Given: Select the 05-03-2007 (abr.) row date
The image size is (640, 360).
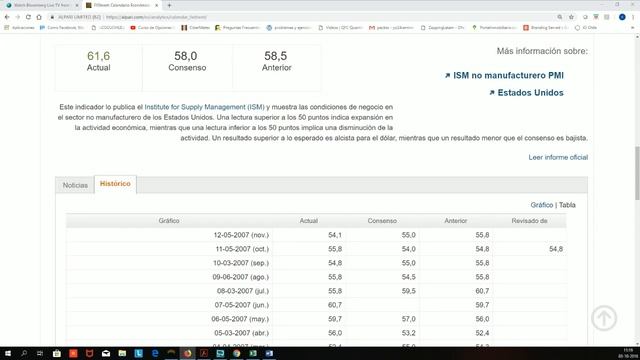Looking at the screenshot, I should click(241, 333).
